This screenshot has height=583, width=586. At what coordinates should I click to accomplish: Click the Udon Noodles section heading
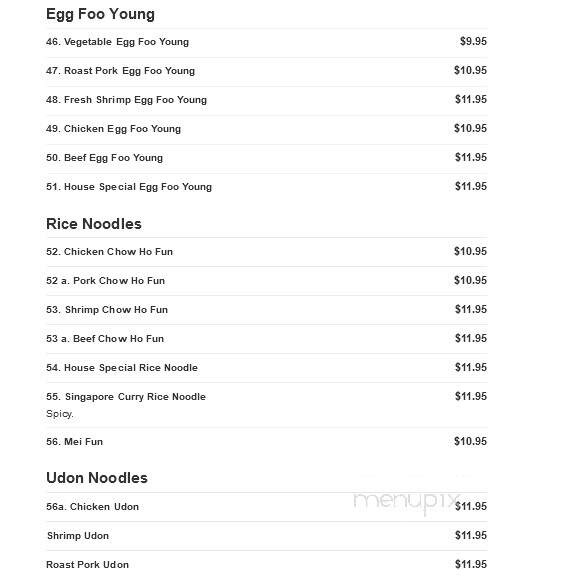pyautogui.click(x=97, y=478)
